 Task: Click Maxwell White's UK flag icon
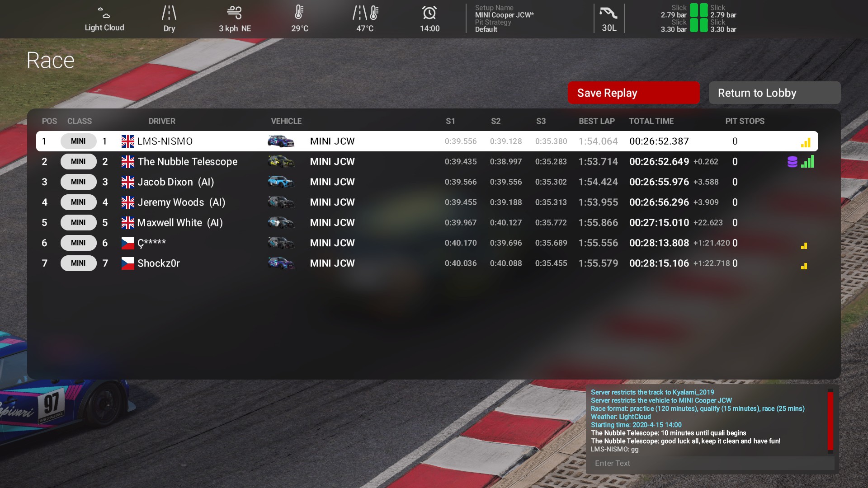tap(128, 223)
